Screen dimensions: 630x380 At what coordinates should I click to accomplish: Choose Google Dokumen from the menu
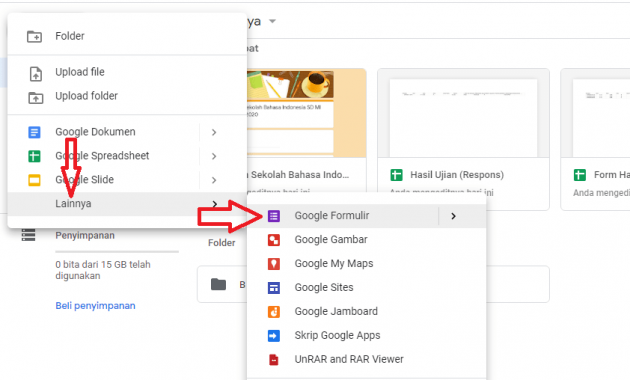(x=127, y=132)
